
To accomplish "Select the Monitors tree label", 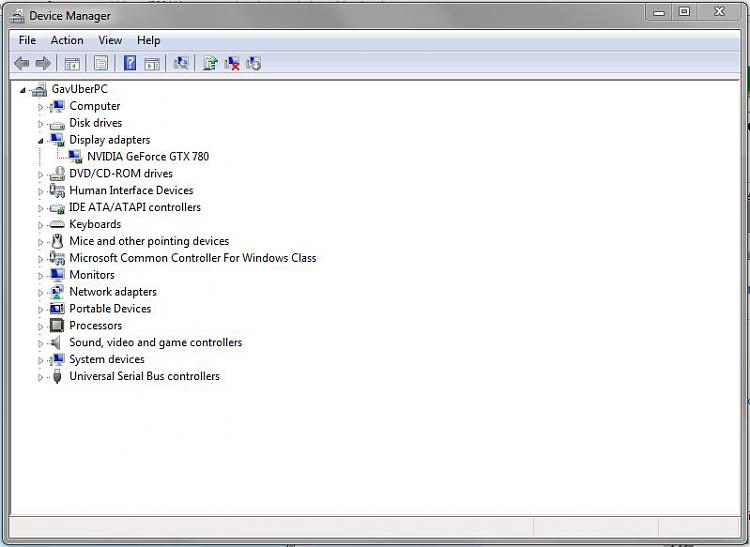I will [x=92, y=275].
